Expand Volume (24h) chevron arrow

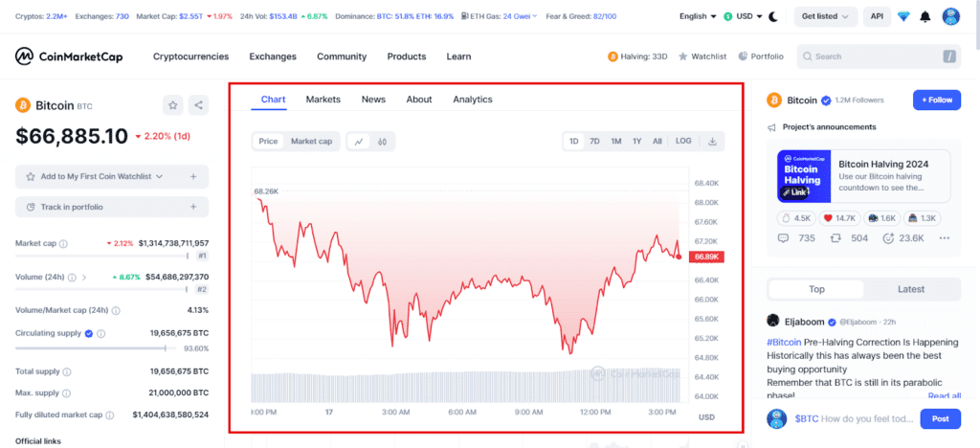(x=84, y=277)
